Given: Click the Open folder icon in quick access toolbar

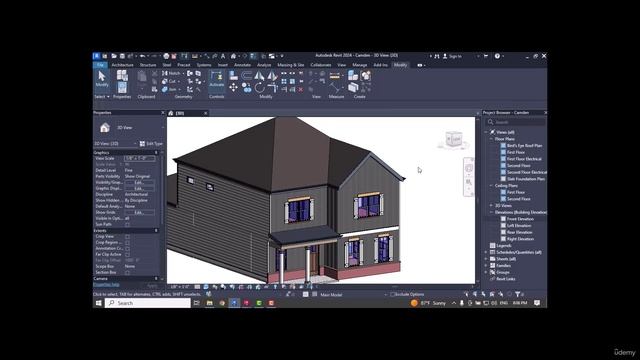Looking at the screenshot, I should [114, 56].
